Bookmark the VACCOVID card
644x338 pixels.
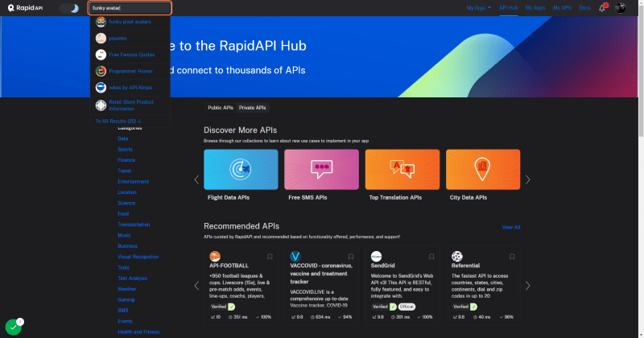tap(351, 257)
